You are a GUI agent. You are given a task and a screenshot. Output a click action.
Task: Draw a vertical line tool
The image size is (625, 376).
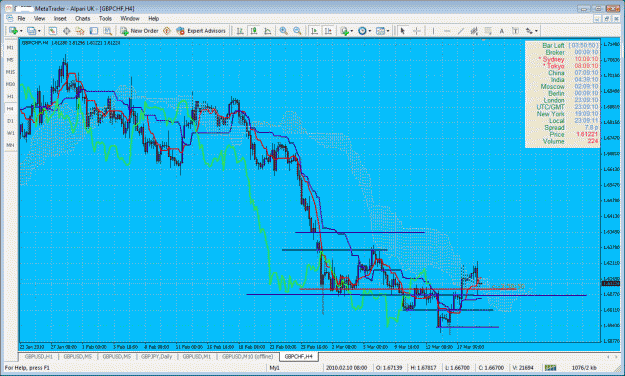(x=433, y=31)
